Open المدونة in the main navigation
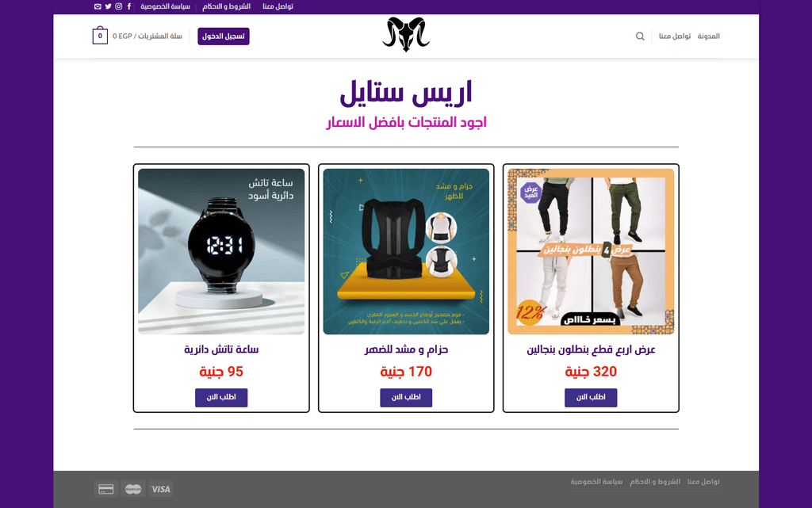This screenshot has width=812, height=508. pyautogui.click(x=708, y=36)
